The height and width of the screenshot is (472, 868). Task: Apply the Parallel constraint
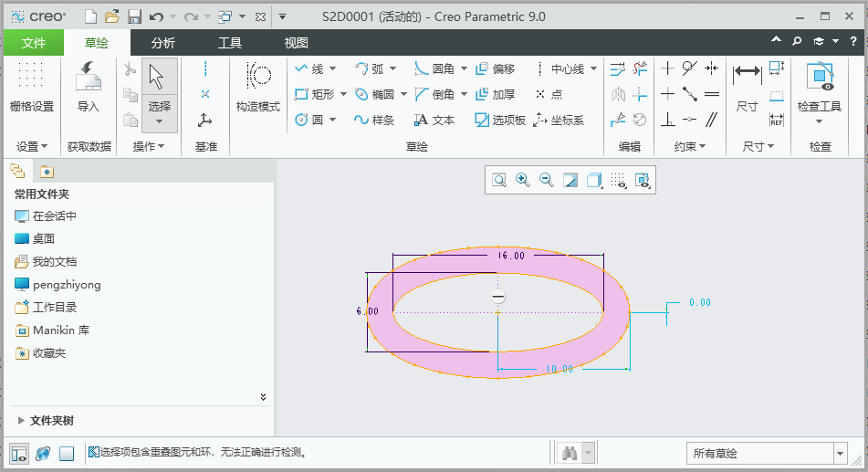point(711,120)
